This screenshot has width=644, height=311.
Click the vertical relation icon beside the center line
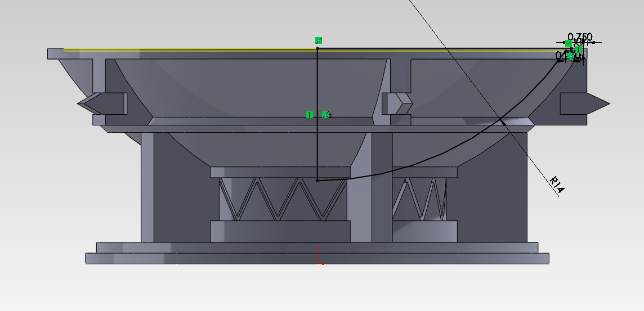click(310, 115)
